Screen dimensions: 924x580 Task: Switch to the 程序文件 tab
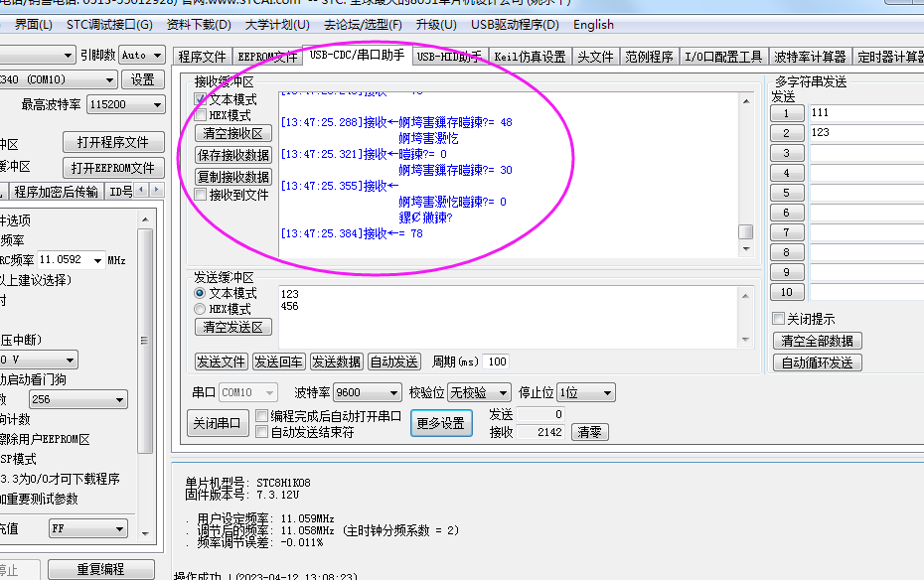[x=202, y=57]
